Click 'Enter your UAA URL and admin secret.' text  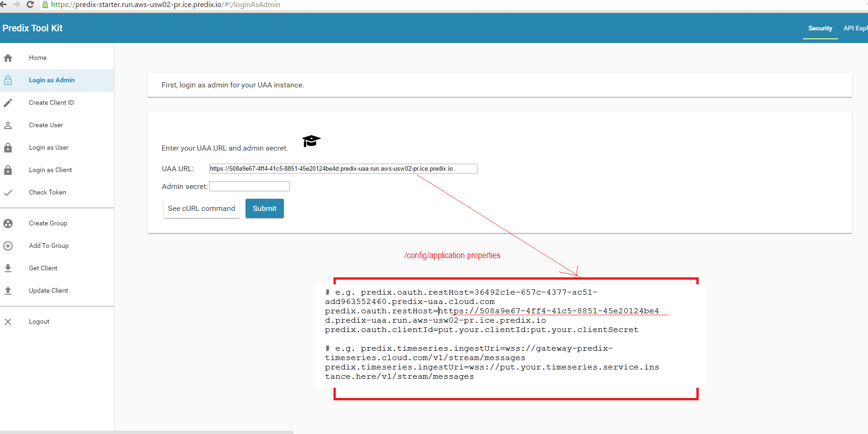point(224,148)
